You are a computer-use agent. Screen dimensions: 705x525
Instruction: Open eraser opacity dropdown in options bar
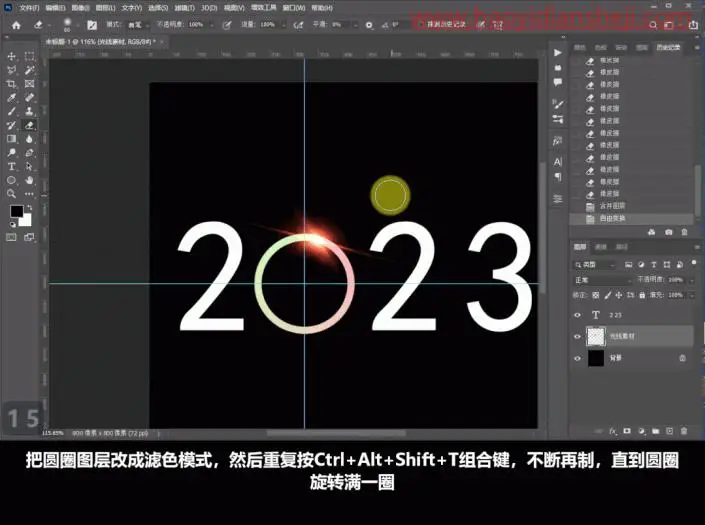[211, 25]
